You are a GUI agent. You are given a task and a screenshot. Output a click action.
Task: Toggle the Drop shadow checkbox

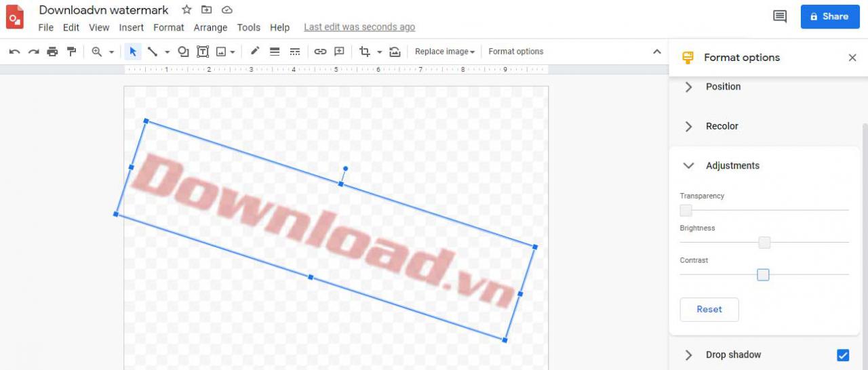(x=843, y=355)
